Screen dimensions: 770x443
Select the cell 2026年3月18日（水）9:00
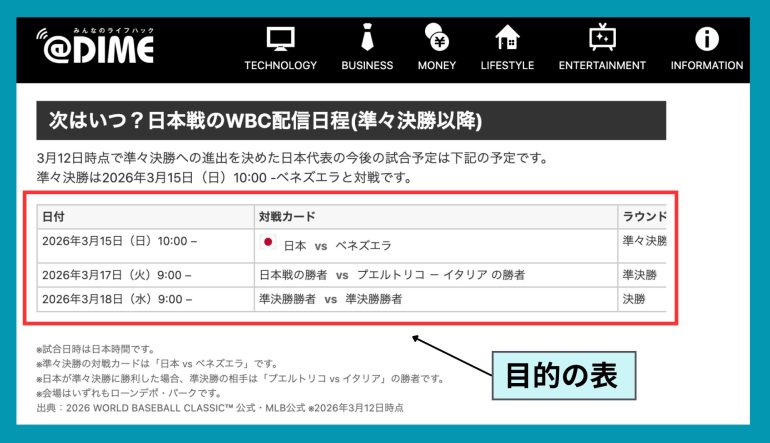point(146,299)
